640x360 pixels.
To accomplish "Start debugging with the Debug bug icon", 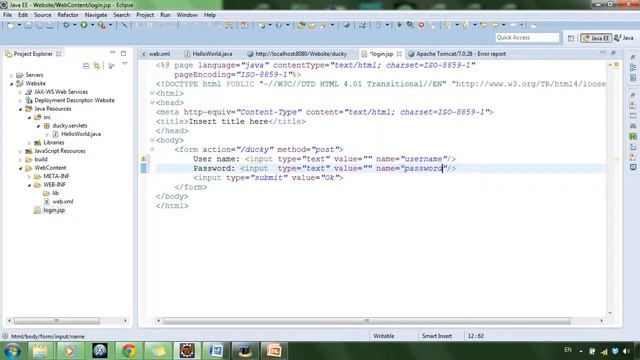I will [x=66, y=25].
